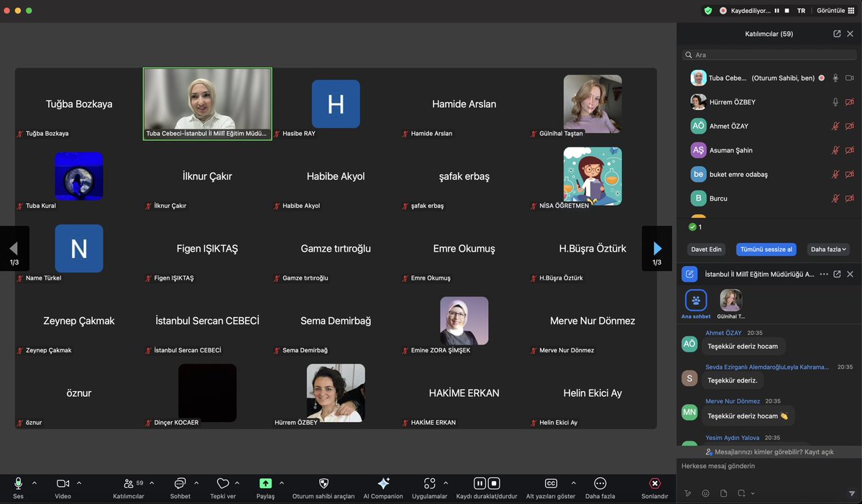This screenshot has height=504, width=862.
Task: Pop out the Katılımcılar panel
Action: click(837, 34)
